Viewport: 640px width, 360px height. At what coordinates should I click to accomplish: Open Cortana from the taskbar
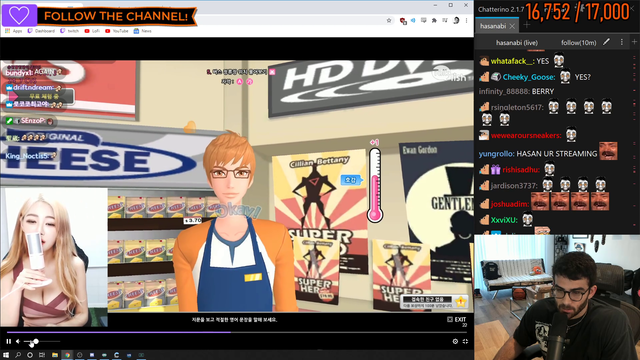tap(30, 355)
